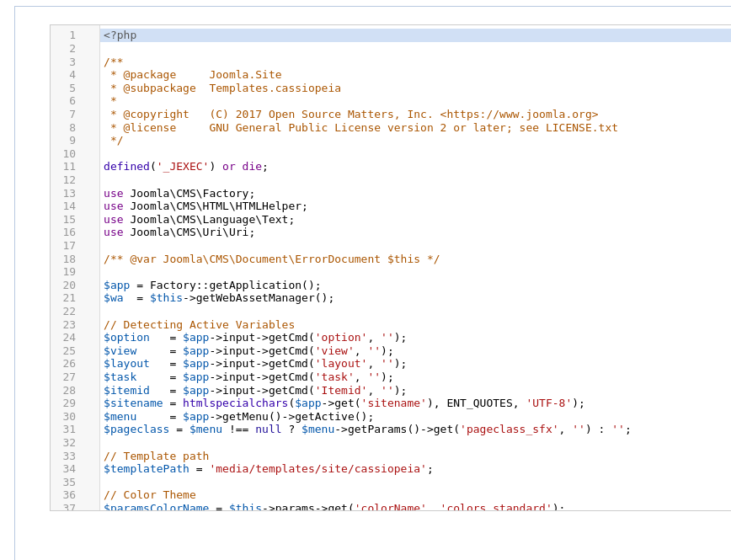Click the '$layout' variable
Screen dimensions: 731x560
(126, 364)
